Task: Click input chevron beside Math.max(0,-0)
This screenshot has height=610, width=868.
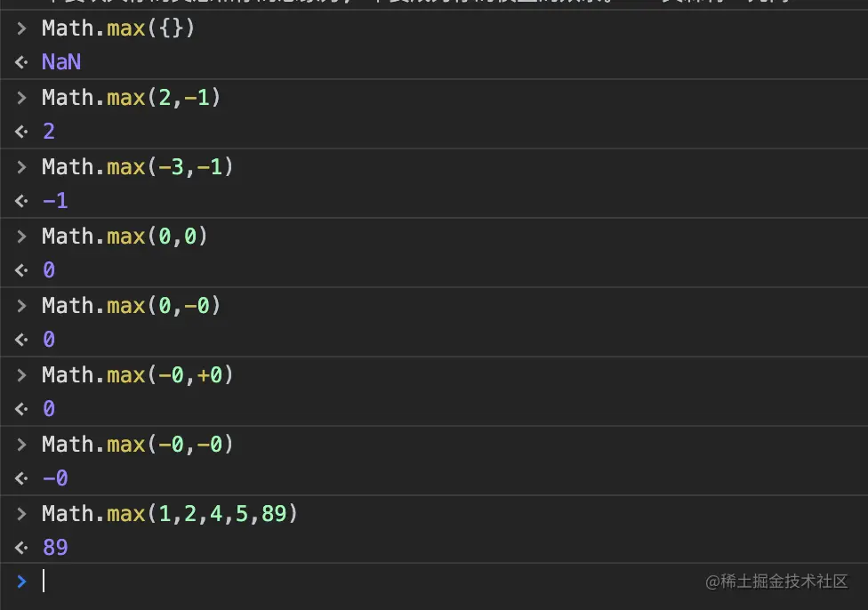Action: coord(21,306)
